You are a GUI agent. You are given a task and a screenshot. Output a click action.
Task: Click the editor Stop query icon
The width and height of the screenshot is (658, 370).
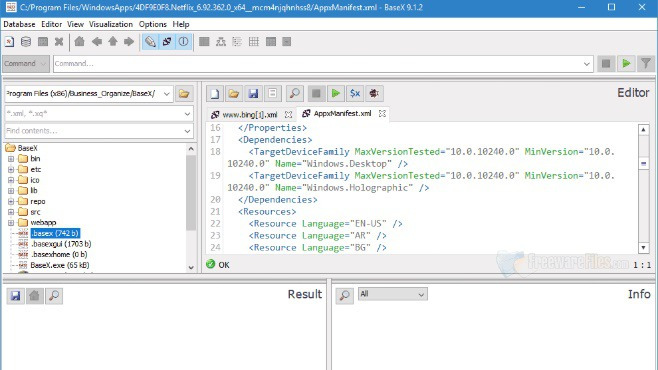(x=316, y=94)
